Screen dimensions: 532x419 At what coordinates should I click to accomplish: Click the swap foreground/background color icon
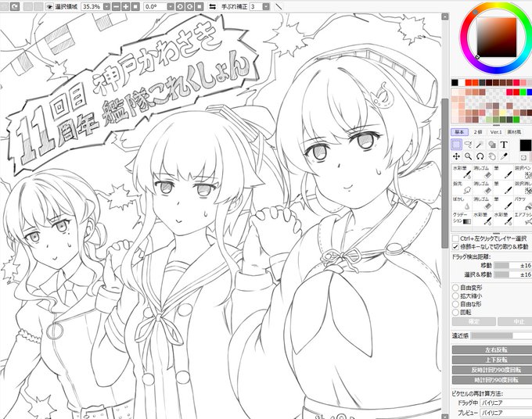(523, 157)
